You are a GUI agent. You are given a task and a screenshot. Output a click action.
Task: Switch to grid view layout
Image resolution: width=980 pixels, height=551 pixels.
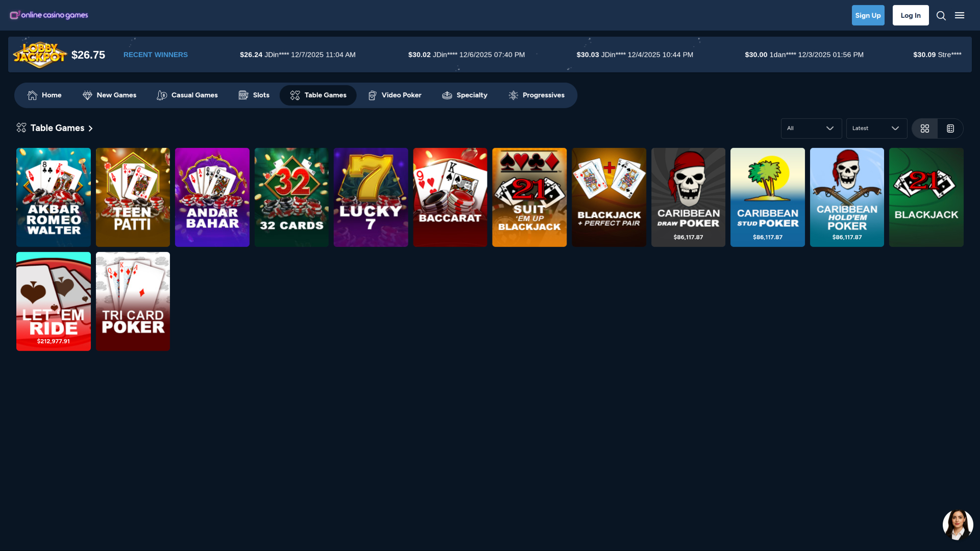[x=925, y=128]
